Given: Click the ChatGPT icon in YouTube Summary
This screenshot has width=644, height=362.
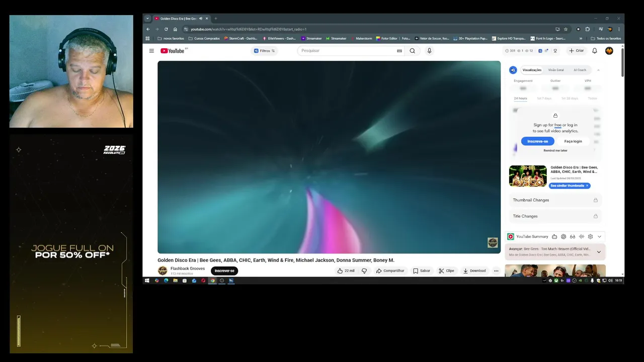Looking at the screenshot, I should [563, 236].
